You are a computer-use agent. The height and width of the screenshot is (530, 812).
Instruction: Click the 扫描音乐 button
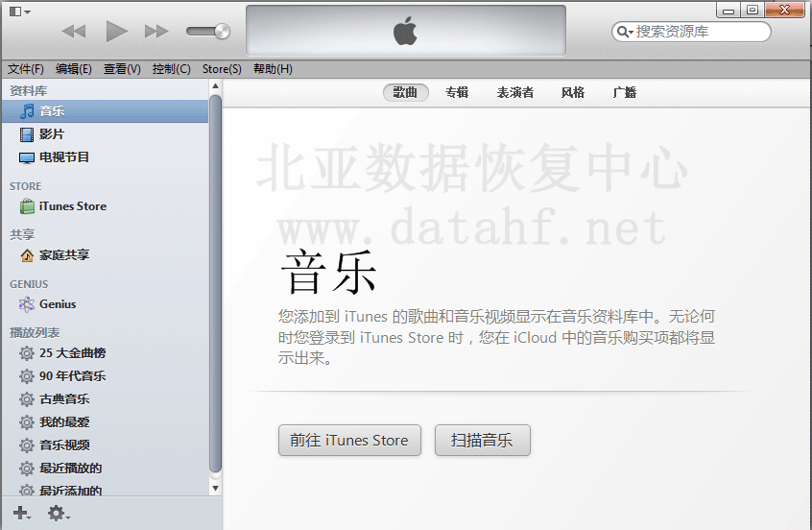482,441
